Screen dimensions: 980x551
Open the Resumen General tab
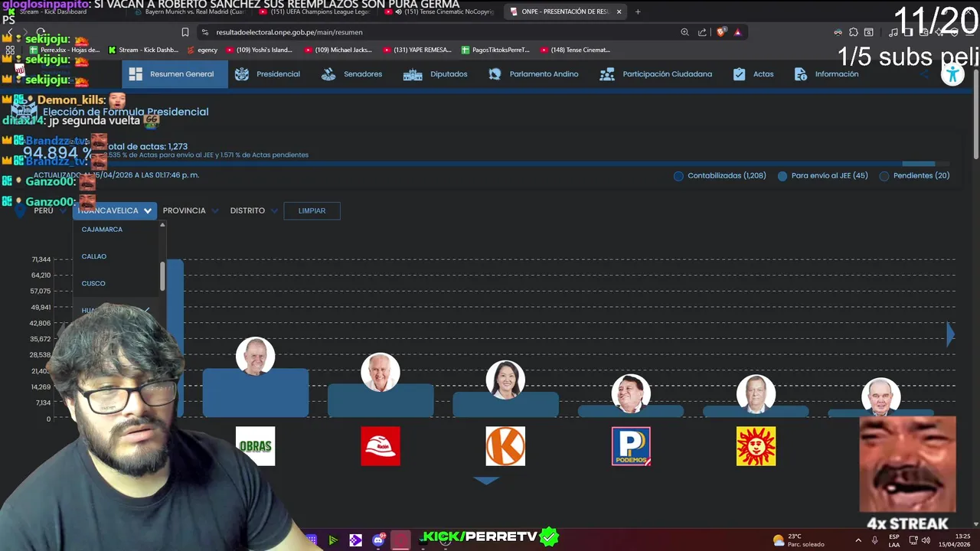(175, 74)
